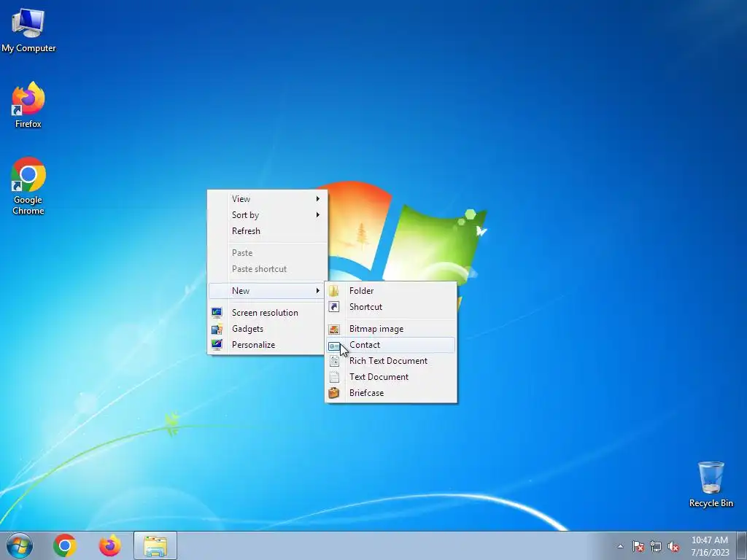Launch Firefox from the taskbar
The width and height of the screenshot is (747, 560).
[x=109, y=545]
